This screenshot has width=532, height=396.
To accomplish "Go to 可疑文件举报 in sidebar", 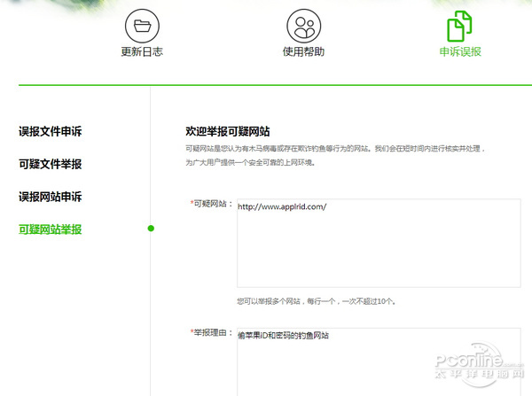I will [x=51, y=164].
